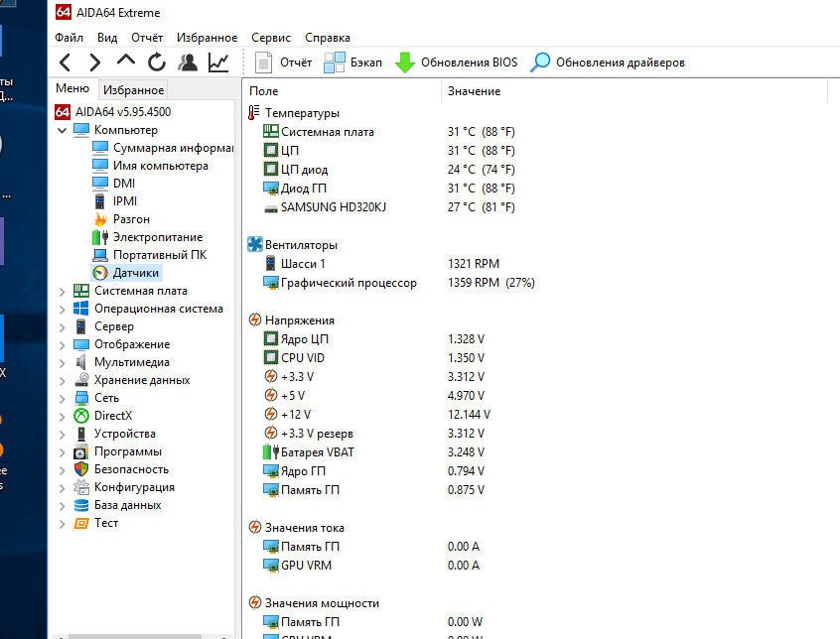Click the Отчёт report toolbar button
Viewport: 840px width, 639px height.
click(283, 63)
